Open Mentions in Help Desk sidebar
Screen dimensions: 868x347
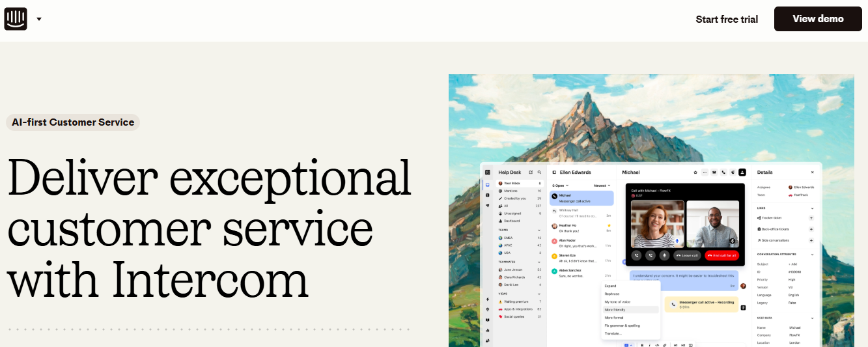pyautogui.click(x=520, y=191)
